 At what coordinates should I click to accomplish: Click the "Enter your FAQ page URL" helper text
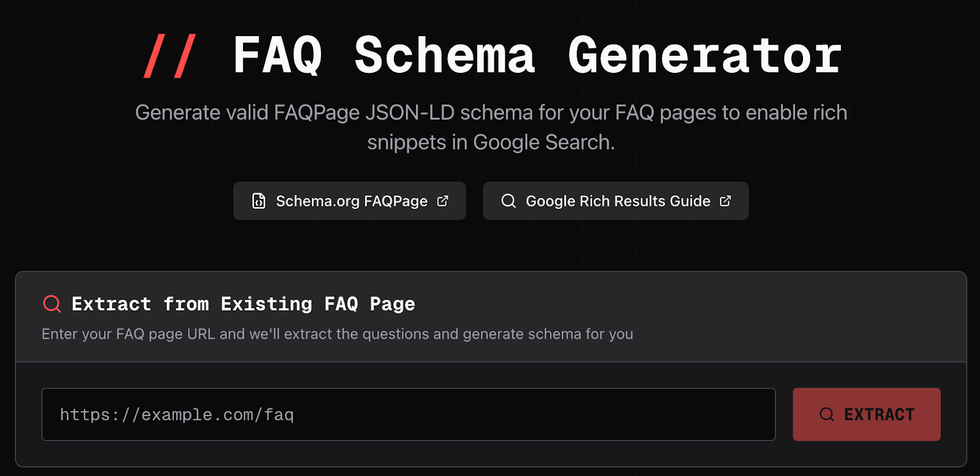(337, 334)
